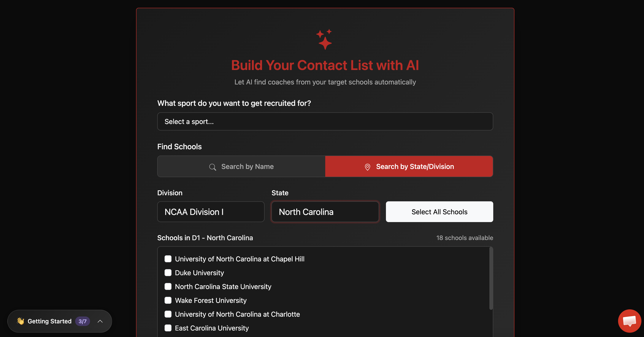Tick the Wake Forest University checkbox
The width and height of the screenshot is (644, 337).
[168, 300]
